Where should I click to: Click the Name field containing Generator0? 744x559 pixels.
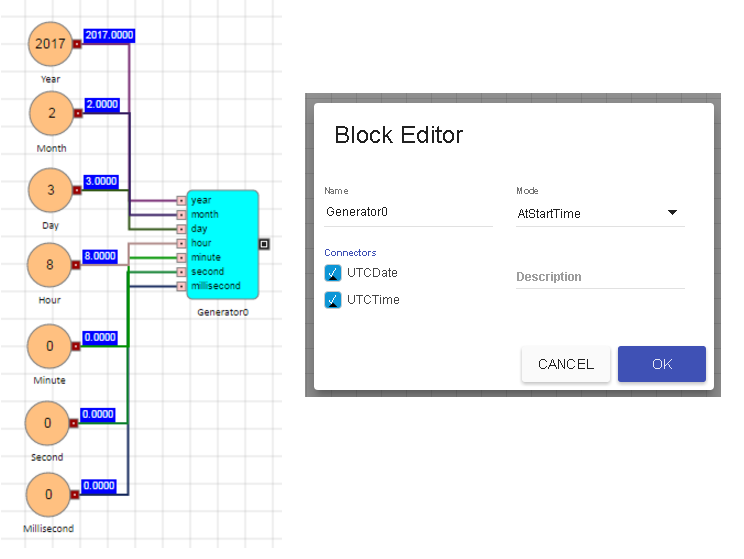pyautogui.click(x=408, y=213)
